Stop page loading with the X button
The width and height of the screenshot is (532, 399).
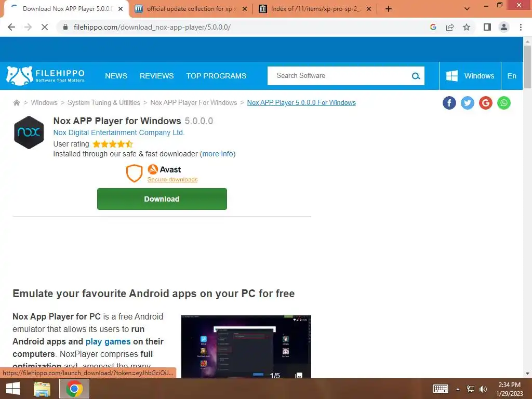click(x=45, y=27)
